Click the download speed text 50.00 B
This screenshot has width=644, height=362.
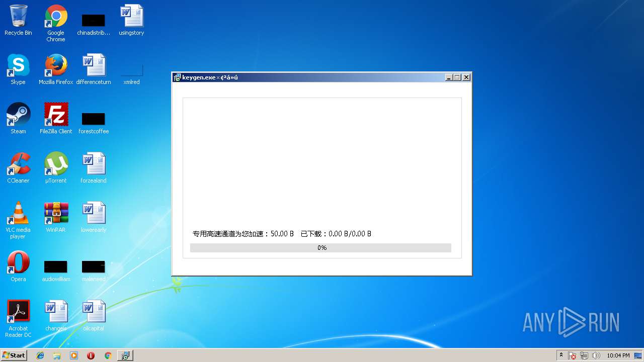282,234
